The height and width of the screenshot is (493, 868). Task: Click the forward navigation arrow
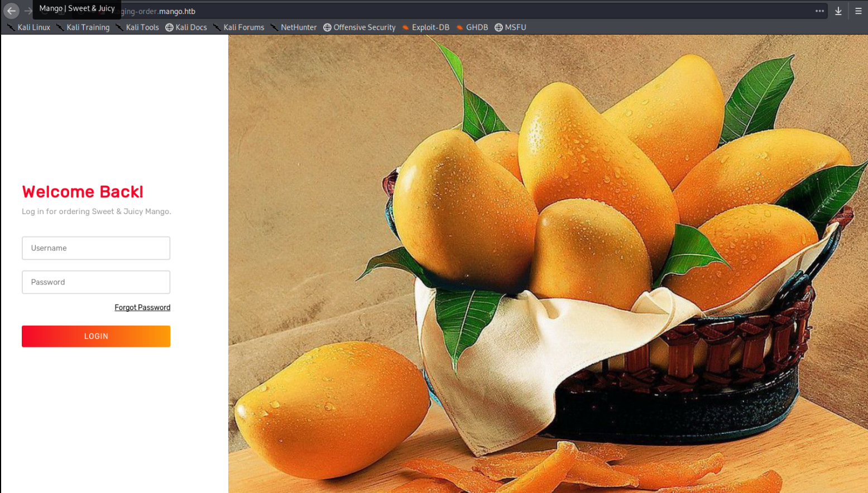click(x=28, y=11)
